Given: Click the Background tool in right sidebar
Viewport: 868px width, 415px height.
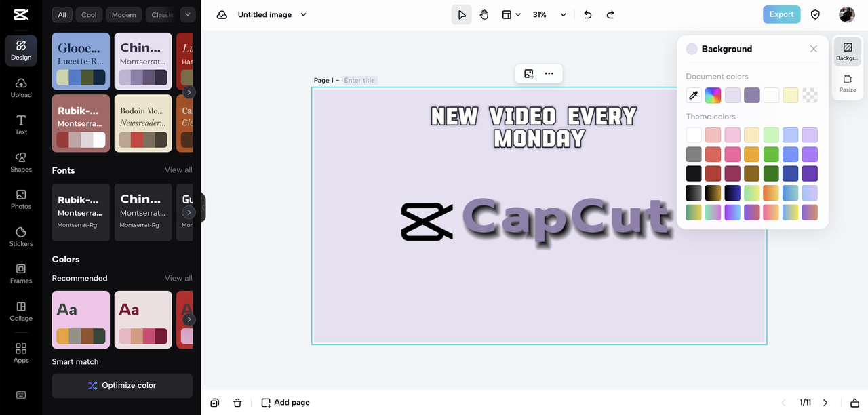Looking at the screenshot, I should pos(848,52).
